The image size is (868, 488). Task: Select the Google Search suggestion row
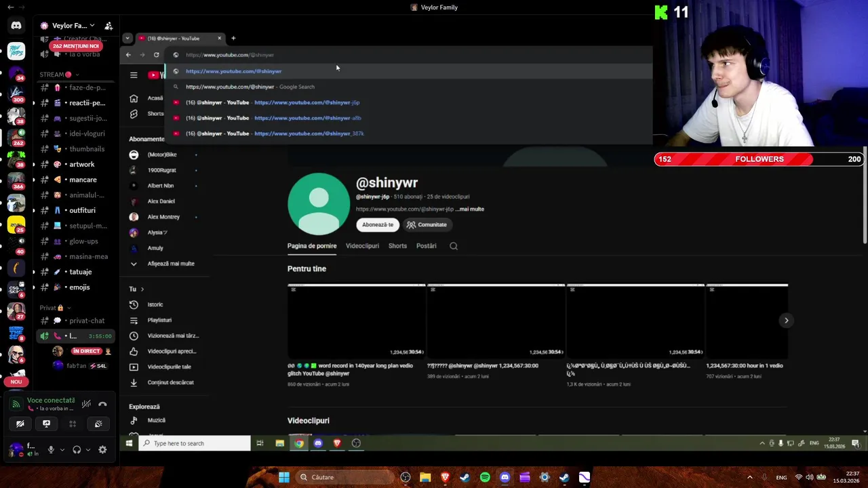click(409, 87)
